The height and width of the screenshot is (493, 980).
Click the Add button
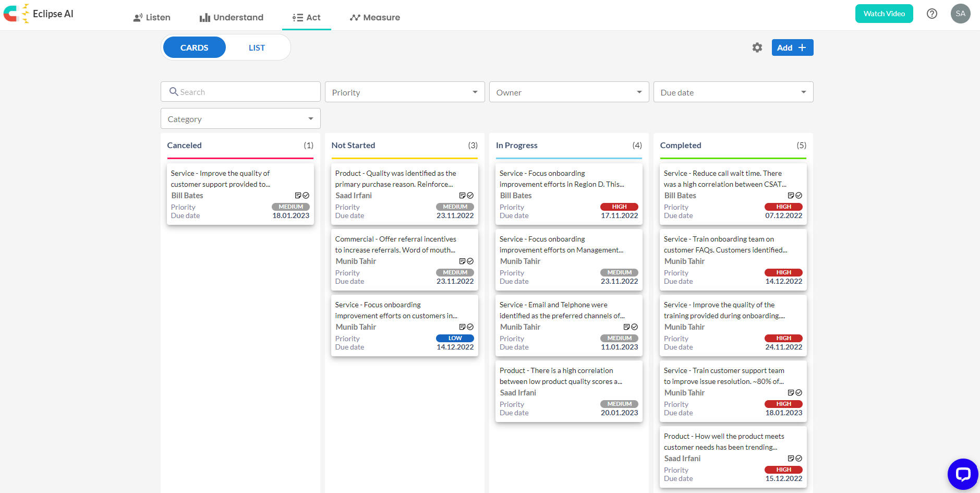(792, 47)
